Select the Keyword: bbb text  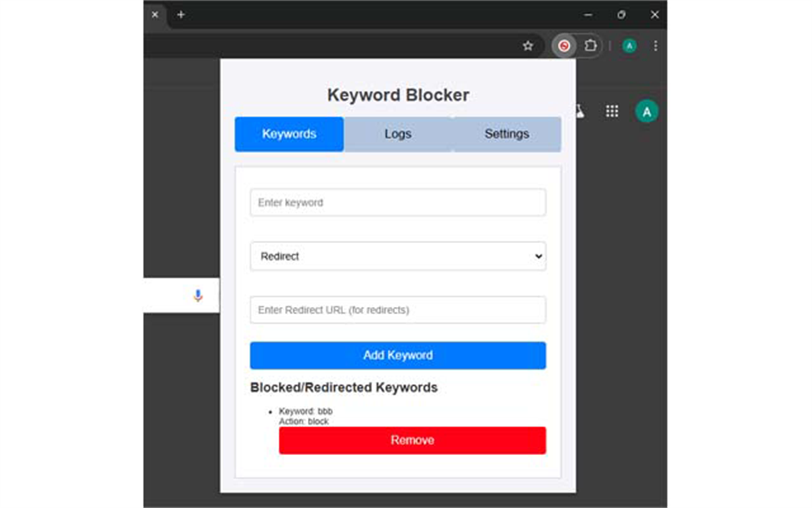(x=306, y=411)
